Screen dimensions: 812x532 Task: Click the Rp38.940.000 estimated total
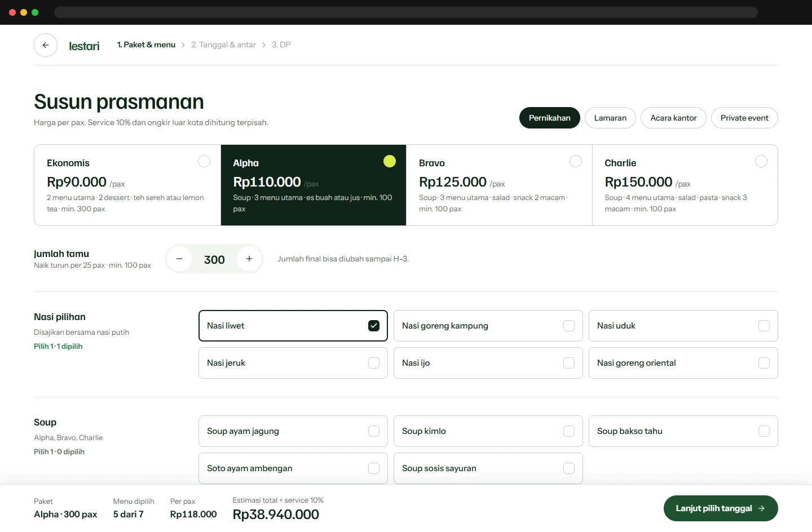pos(276,515)
